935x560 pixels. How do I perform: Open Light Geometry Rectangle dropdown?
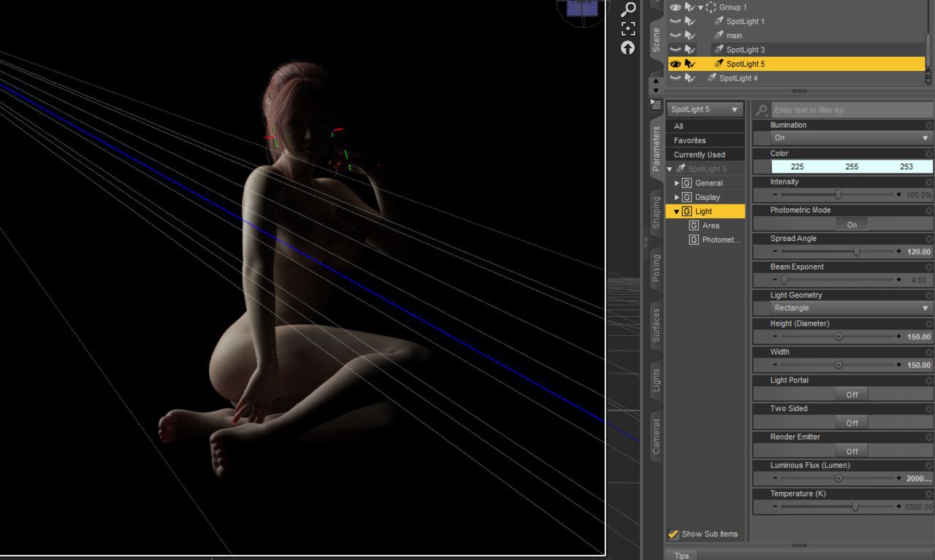click(x=851, y=308)
